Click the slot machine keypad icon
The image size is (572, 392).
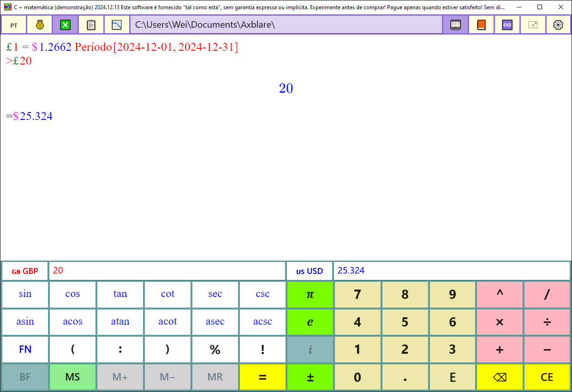click(x=456, y=25)
